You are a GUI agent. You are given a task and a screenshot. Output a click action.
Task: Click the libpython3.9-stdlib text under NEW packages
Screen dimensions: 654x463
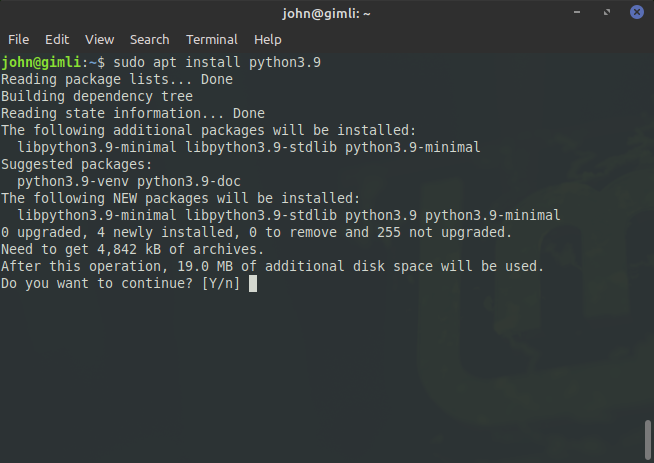(x=261, y=216)
